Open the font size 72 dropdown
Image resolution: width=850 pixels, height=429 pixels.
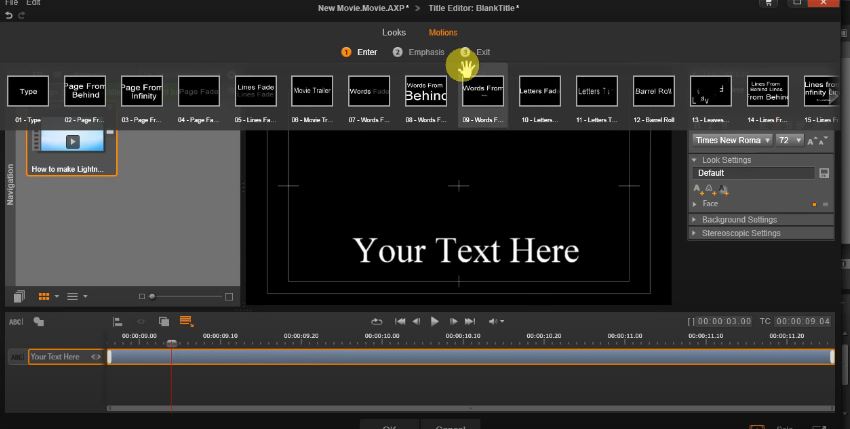[789, 140]
